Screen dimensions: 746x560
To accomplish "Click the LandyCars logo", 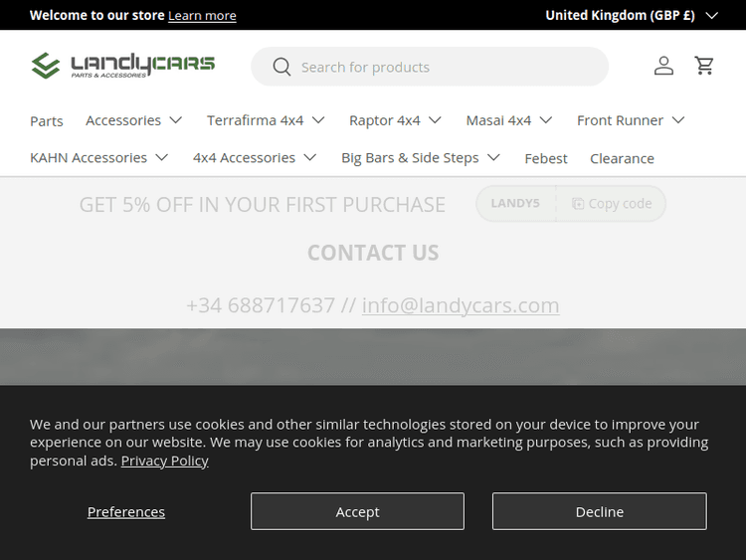I will (x=123, y=66).
